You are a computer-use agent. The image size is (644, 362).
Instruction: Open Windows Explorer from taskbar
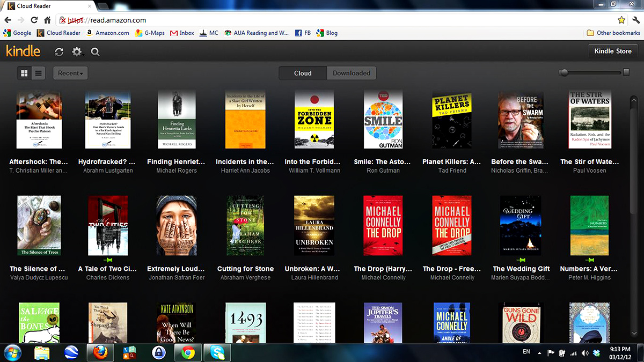pos(43,352)
